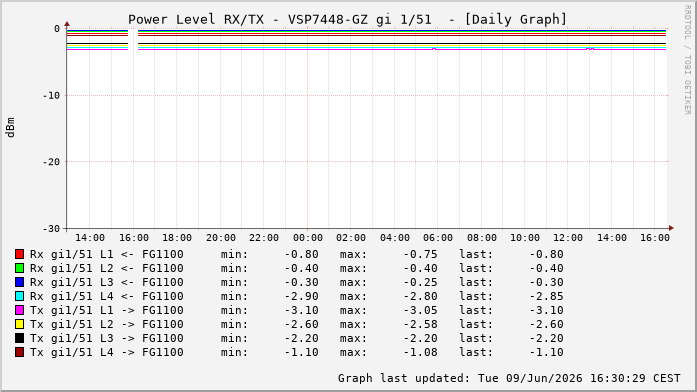This screenshot has height=392, width=697.
Task: Click the Rx L3 max value -0.25
Action: click(x=421, y=282)
